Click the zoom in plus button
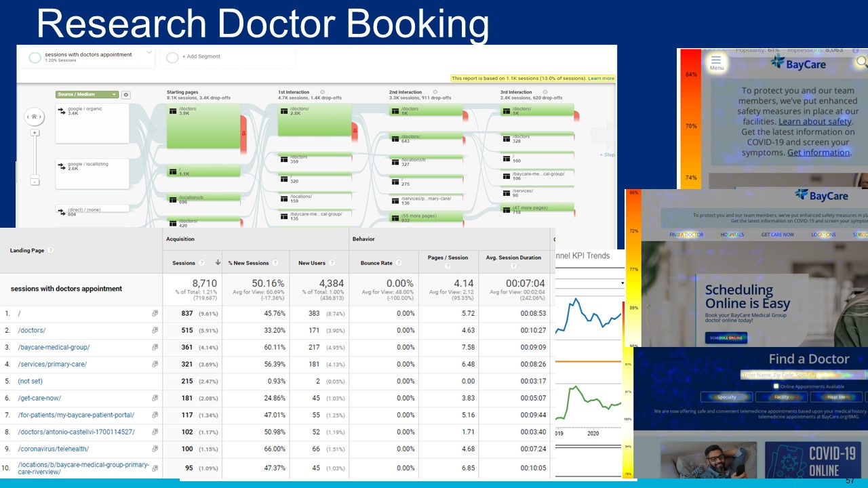The height and width of the screenshot is (488, 868). coord(35,133)
